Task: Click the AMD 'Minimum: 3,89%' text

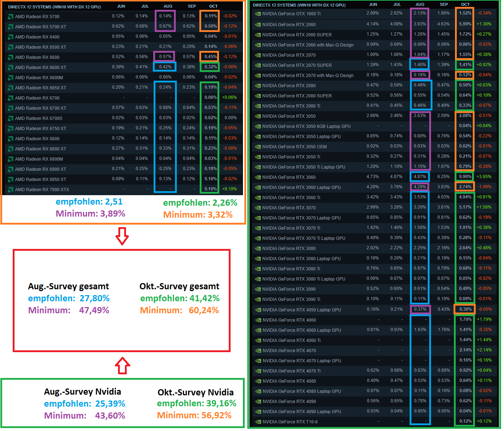Action: coord(90,214)
